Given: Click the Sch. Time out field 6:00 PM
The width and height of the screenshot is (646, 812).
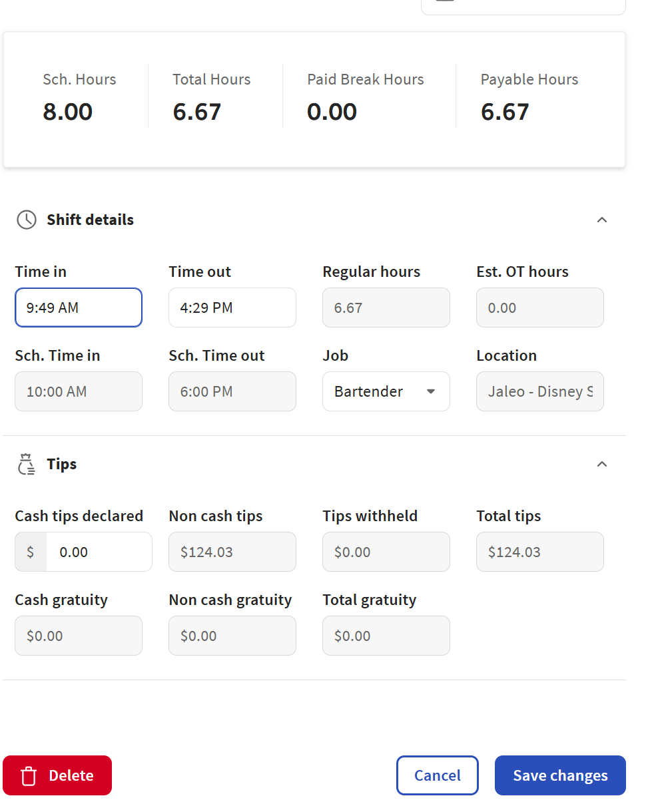Looking at the screenshot, I should [232, 391].
